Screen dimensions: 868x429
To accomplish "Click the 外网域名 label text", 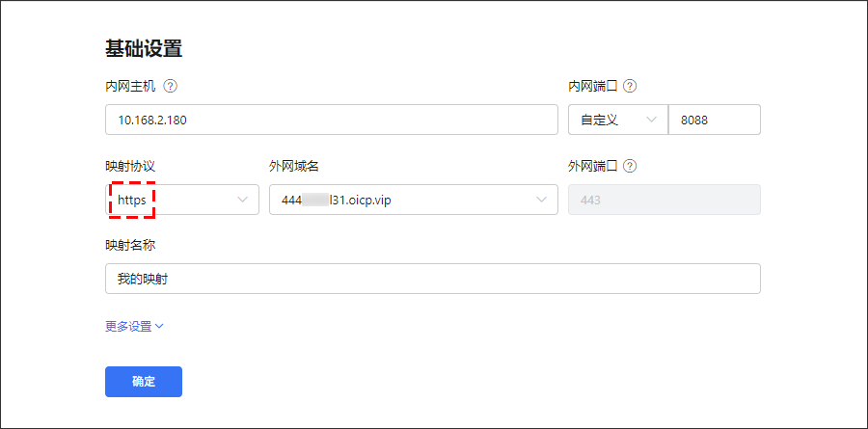I will pyautogui.click(x=294, y=166).
